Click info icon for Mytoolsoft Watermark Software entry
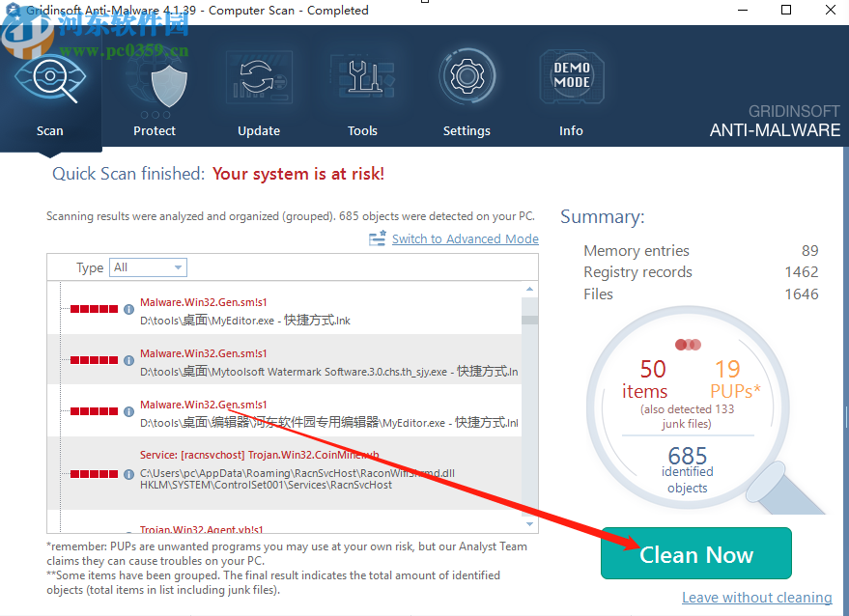Image resolution: width=849 pixels, height=616 pixels. coord(128,360)
